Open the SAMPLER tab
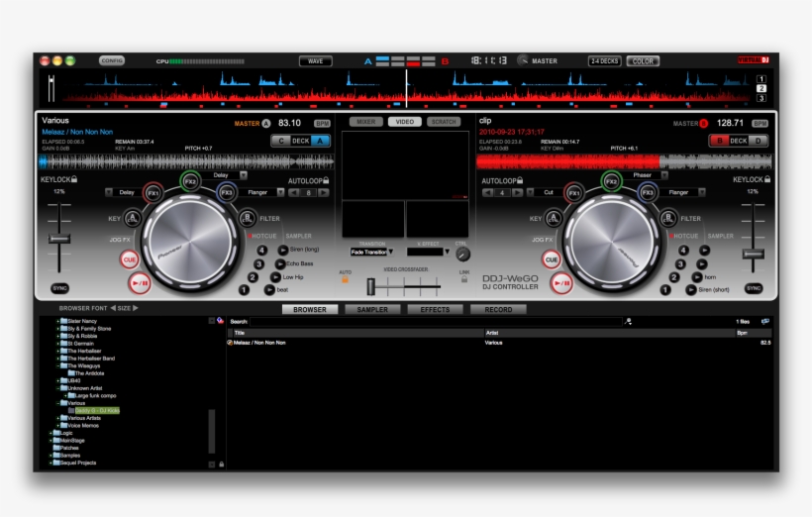The height and width of the screenshot is (517, 812). [x=372, y=309]
